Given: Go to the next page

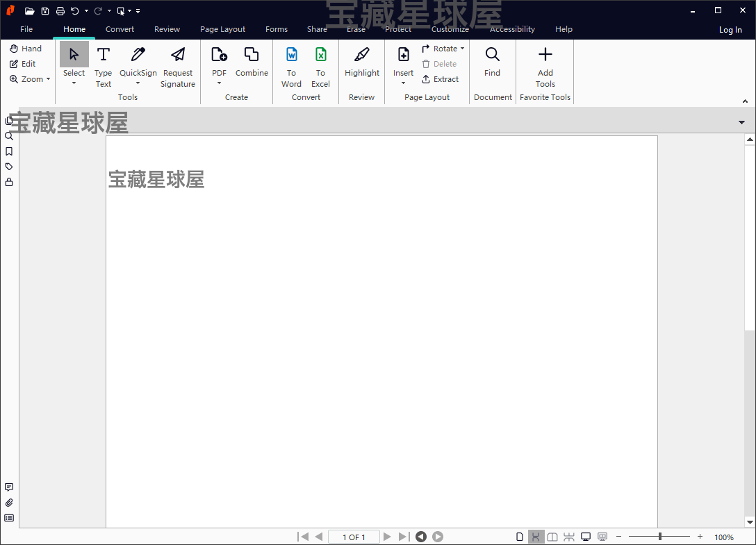Looking at the screenshot, I should tap(387, 537).
